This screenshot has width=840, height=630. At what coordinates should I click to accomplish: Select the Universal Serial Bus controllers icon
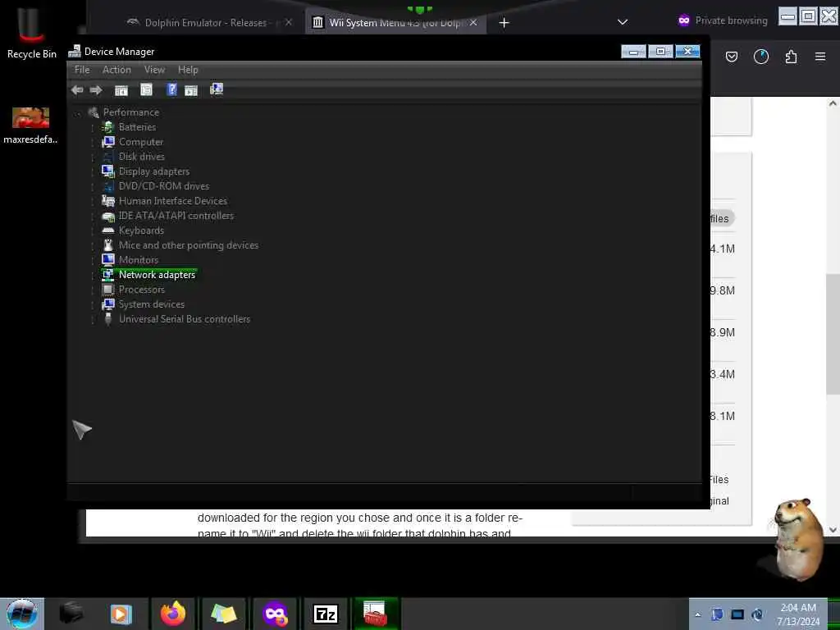click(x=108, y=319)
